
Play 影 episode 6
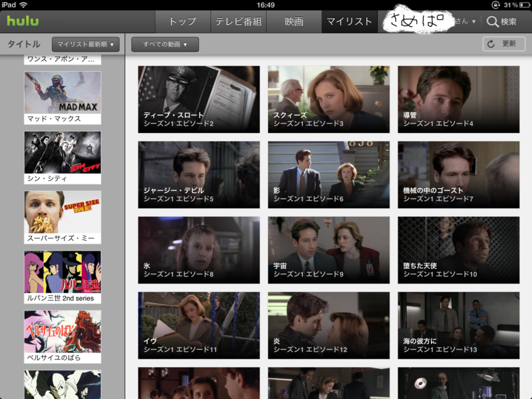pyautogui.click(x=329, y=175)
